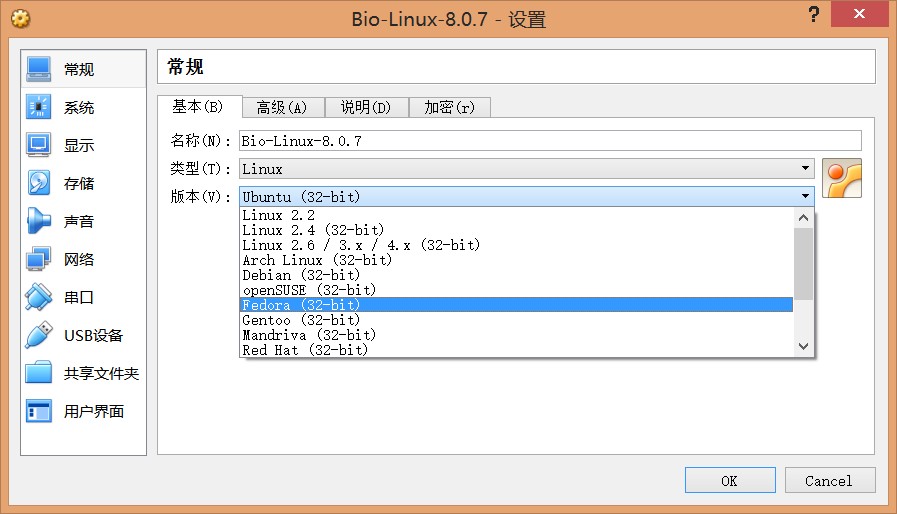Open the 存储 (Storage) disk icon
The height and width of the screenshot is (514, 897).
click(x=38, y=183)
